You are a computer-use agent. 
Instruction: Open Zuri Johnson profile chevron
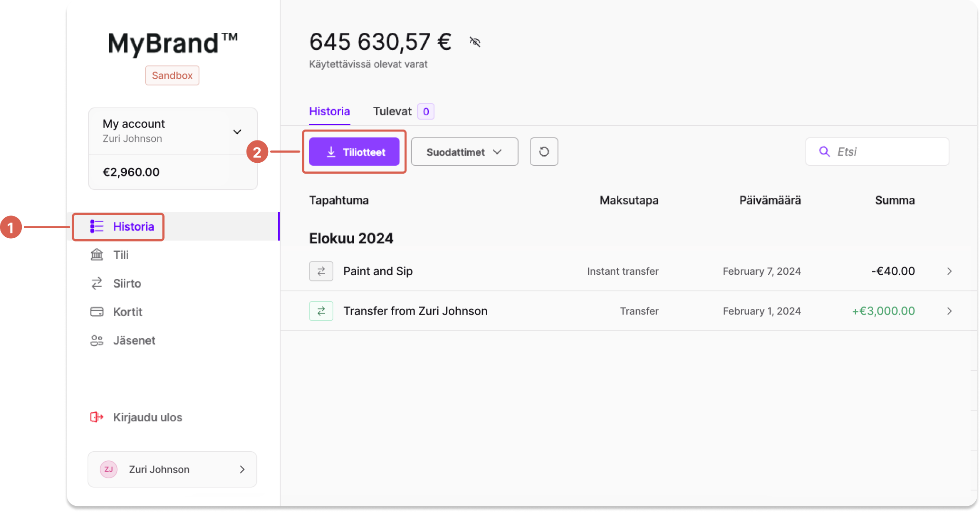(242, 469)
